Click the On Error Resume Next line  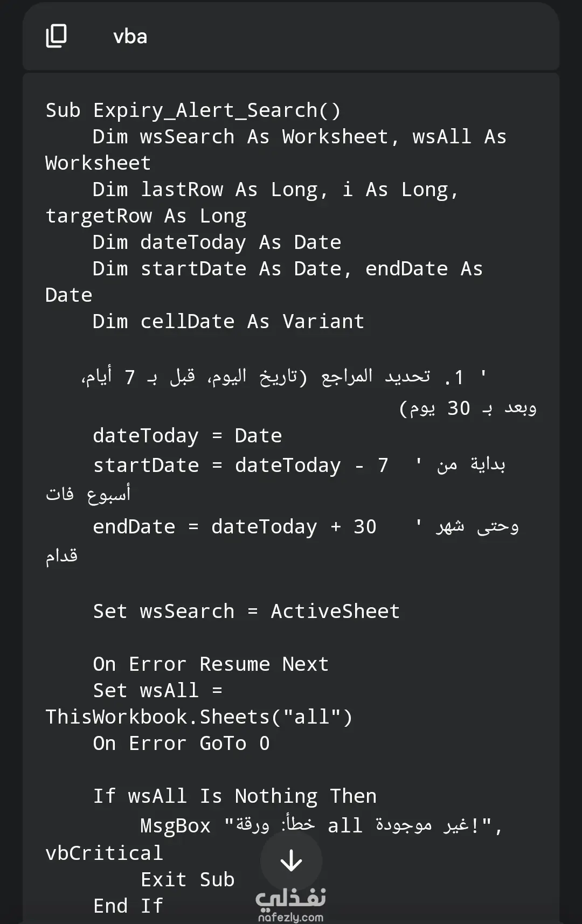tap(211, 664)
